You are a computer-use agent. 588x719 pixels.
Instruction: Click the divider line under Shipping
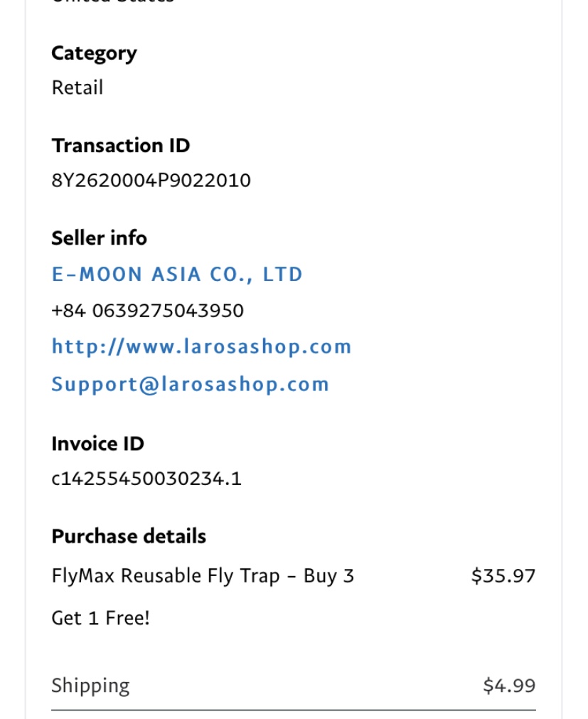point(294,710)
